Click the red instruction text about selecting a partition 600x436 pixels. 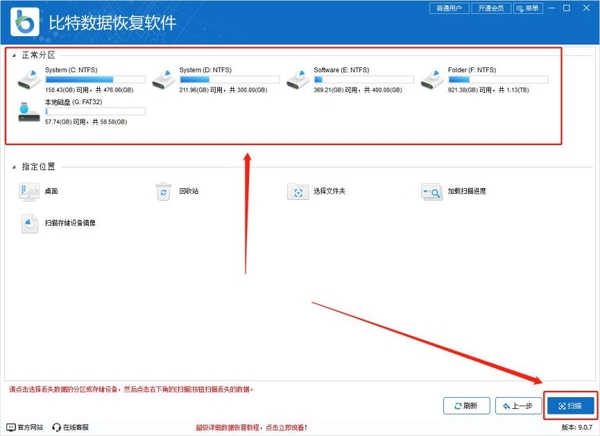tap(131, 389)
